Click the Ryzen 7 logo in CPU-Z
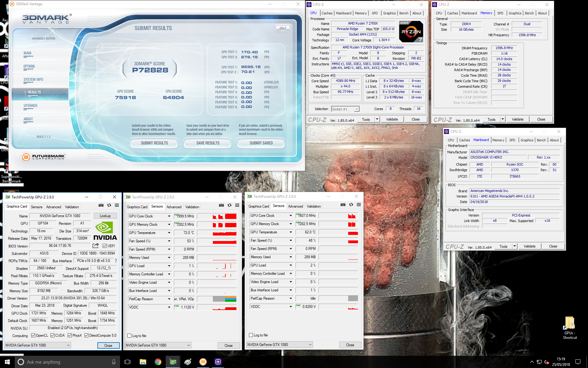Image resolution: width=588 pixels, height=368 pixels. tap(411, 31)
